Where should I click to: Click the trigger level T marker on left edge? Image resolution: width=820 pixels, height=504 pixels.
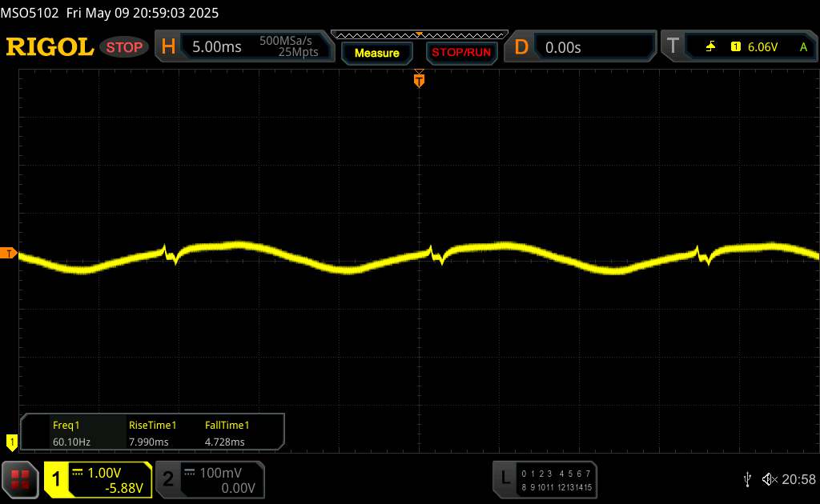coord(9,254)
